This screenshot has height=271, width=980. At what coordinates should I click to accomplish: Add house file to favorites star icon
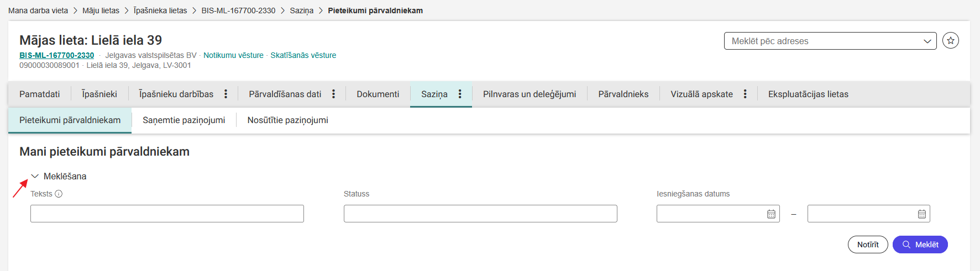[951, 40]
